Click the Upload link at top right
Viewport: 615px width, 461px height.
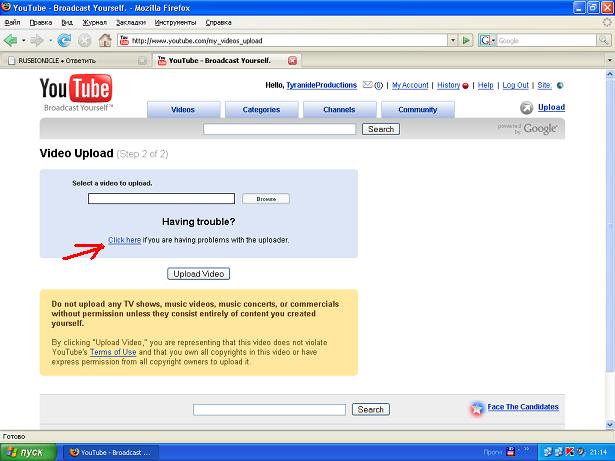(551, 107)
